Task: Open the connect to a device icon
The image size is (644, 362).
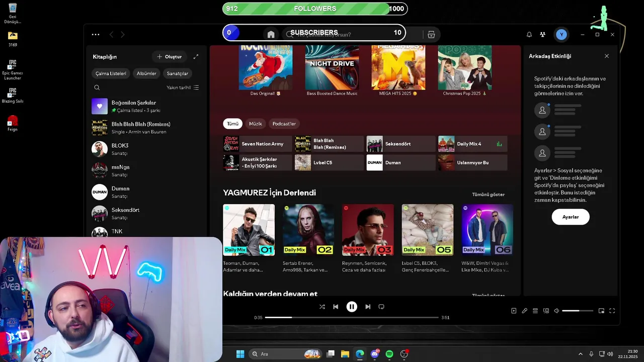Action: coord(546,311)
